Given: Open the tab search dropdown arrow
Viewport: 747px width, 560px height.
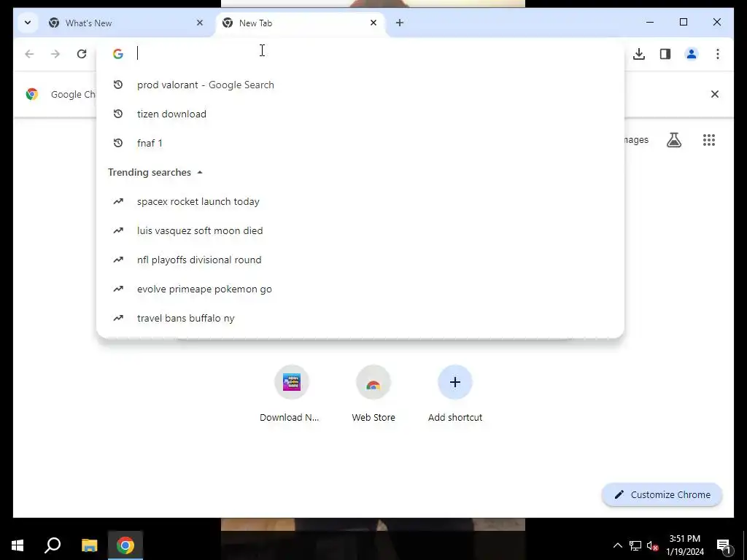Looking at the screenshot, I should click(x=28, y=23).
